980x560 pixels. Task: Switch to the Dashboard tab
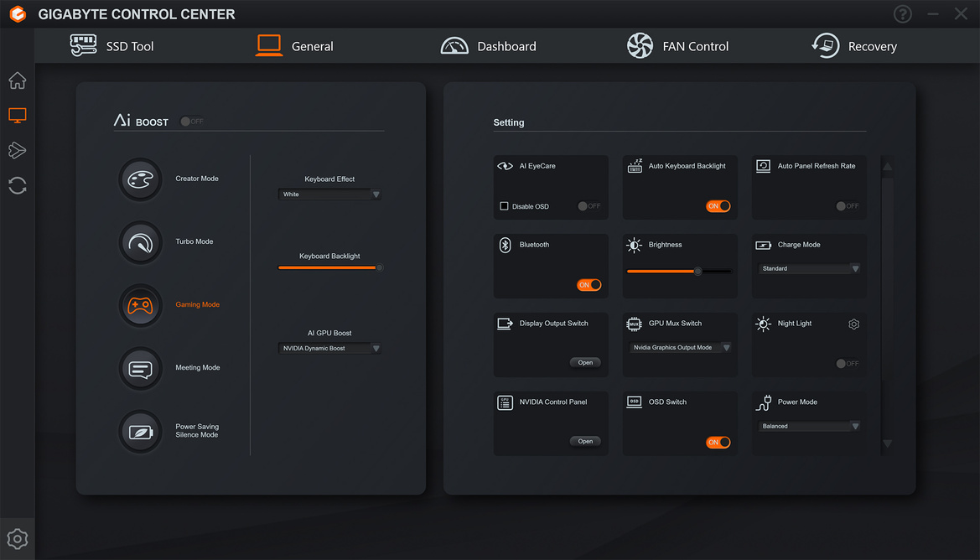pos(488,46)
